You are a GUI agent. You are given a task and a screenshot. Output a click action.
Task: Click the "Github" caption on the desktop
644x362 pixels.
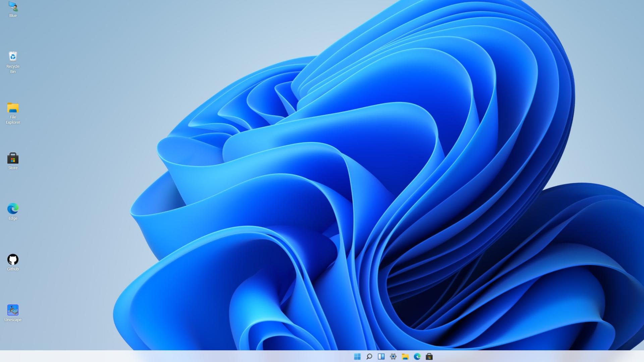pyautogui.click(x=13, y=269)
